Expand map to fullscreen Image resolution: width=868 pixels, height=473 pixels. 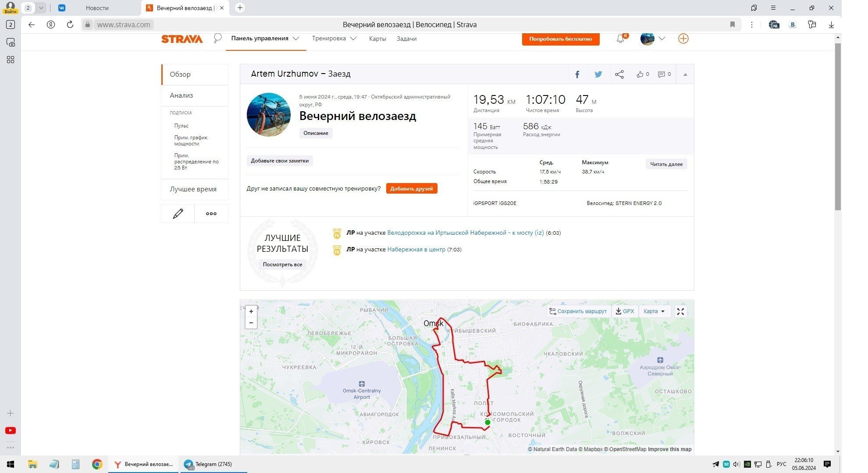[680, 311]
